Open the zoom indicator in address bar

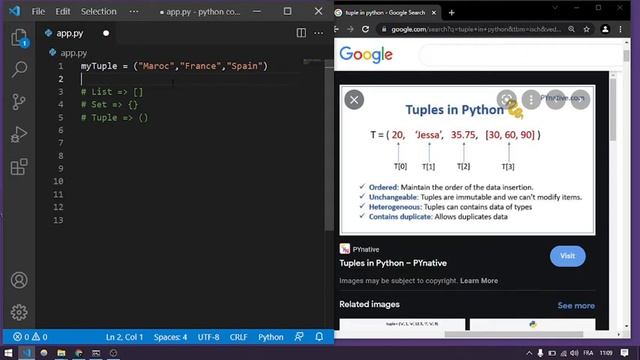pos(571,29)
